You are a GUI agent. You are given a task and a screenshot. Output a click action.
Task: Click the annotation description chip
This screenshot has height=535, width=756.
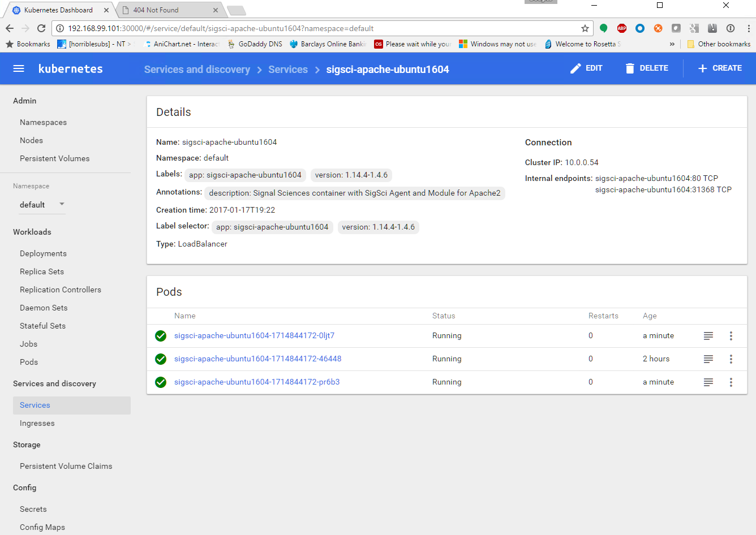pos(355,193)
